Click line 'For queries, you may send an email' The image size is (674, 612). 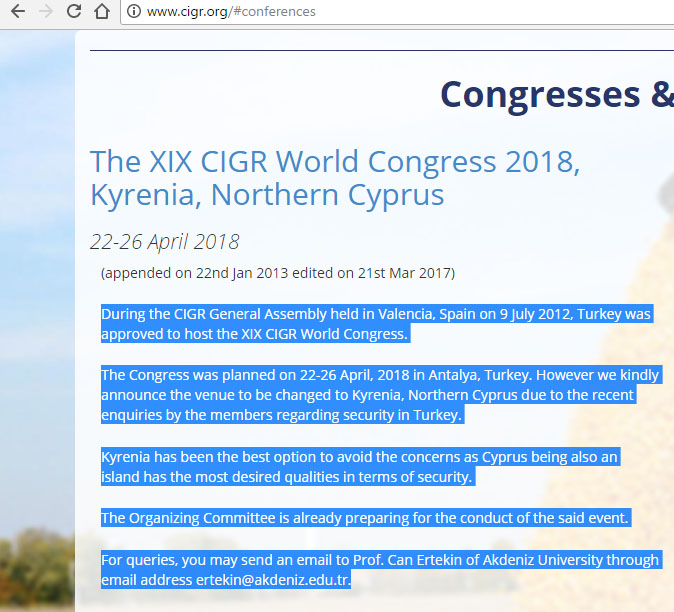click(382, 560)
